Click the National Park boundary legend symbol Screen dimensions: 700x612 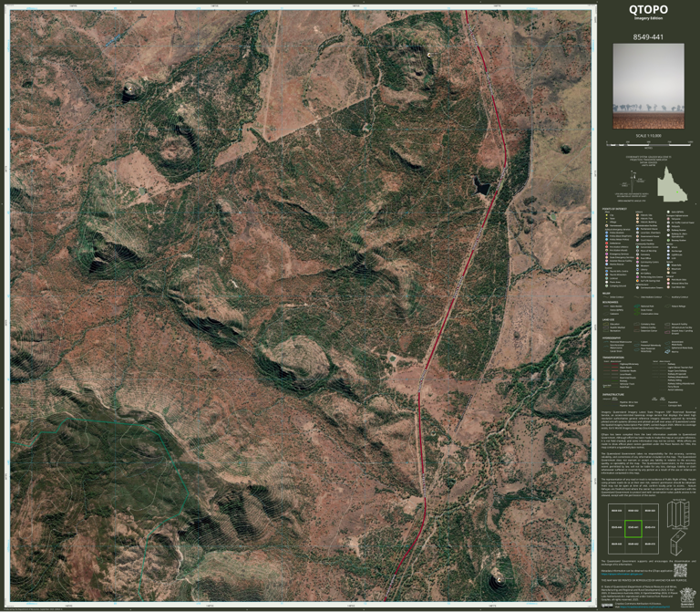637,306
